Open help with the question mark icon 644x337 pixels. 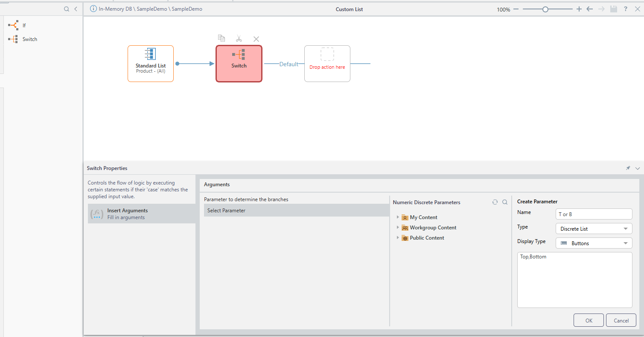(x=625, y=9)
